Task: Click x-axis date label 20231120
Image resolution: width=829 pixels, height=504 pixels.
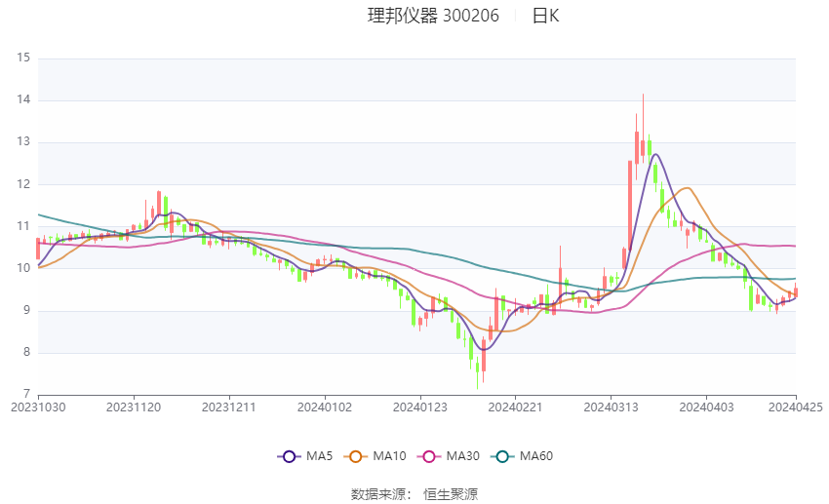Action: point(134,407)
